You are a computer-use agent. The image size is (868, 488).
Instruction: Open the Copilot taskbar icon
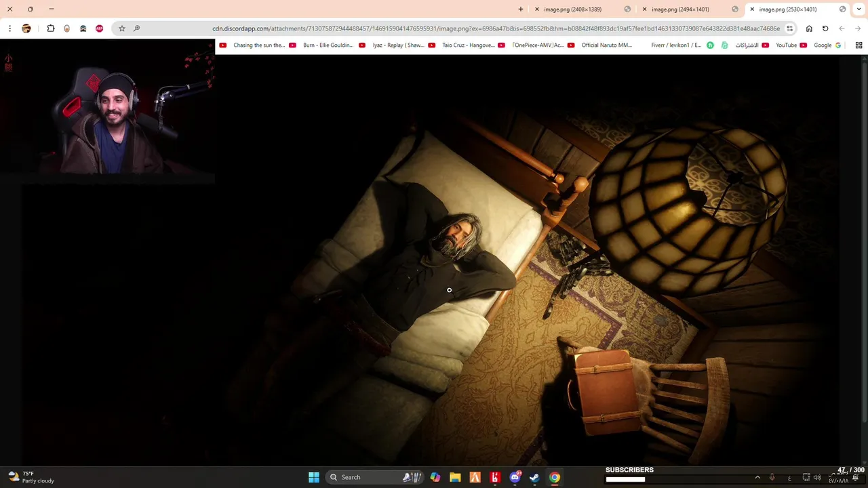pyautogui.click(x=435, y=477)
